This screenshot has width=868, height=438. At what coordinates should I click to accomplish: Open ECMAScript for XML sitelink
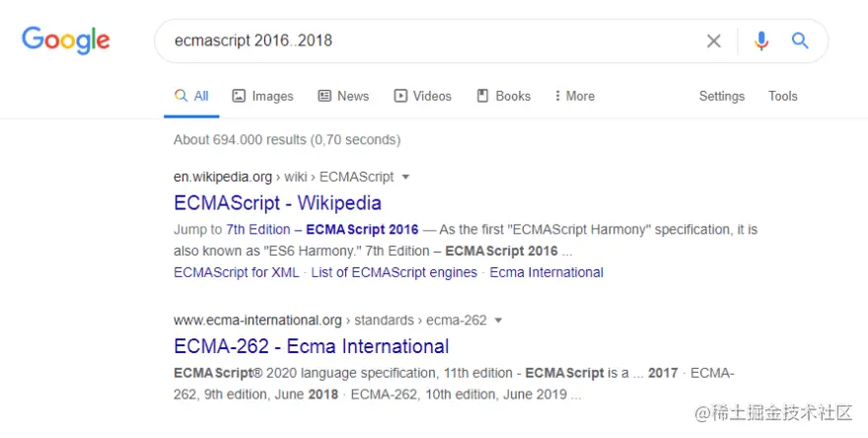point(237,272)
